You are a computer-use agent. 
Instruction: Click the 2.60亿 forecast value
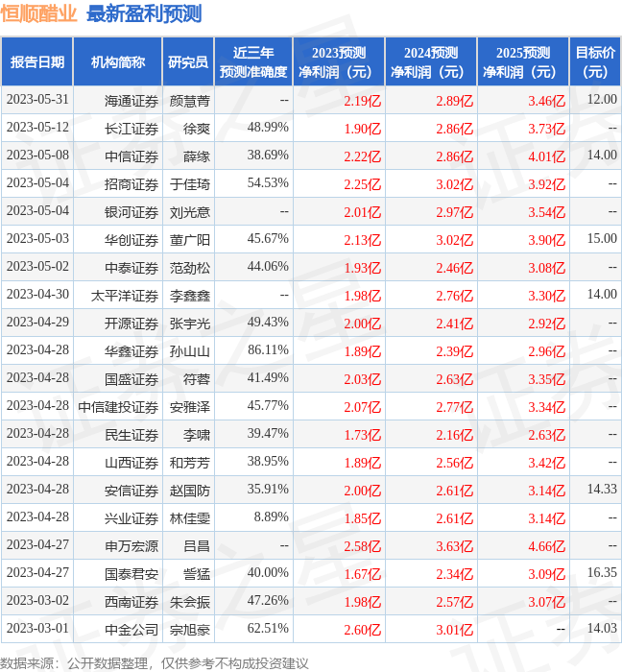point(363,630)
